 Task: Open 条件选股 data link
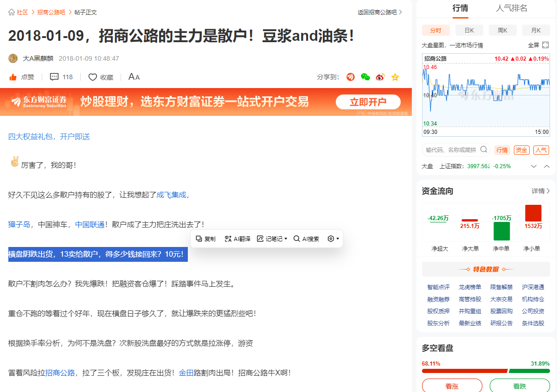click(x=533, y=323)
